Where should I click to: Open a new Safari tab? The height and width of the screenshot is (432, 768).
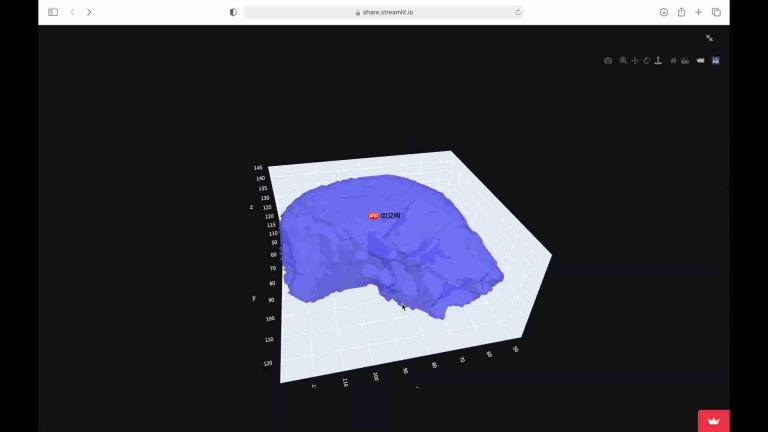[x=698, y=12]
